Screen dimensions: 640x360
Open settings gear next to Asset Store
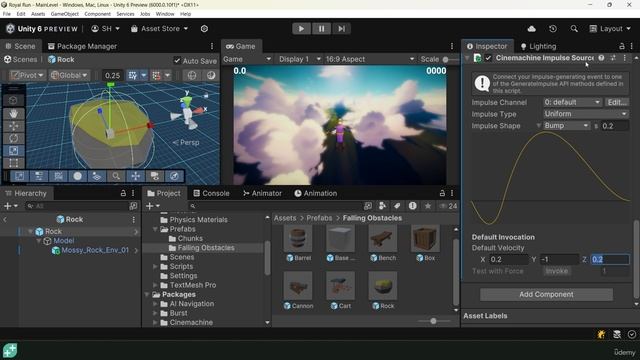[x=204, y=29]
